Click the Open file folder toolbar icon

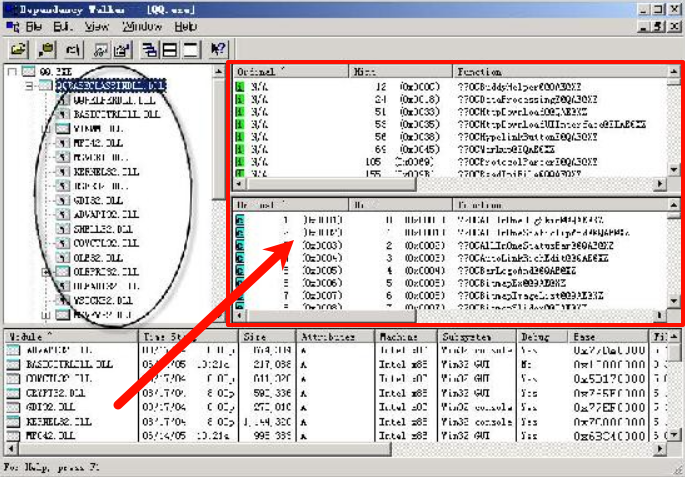[18, 48]
